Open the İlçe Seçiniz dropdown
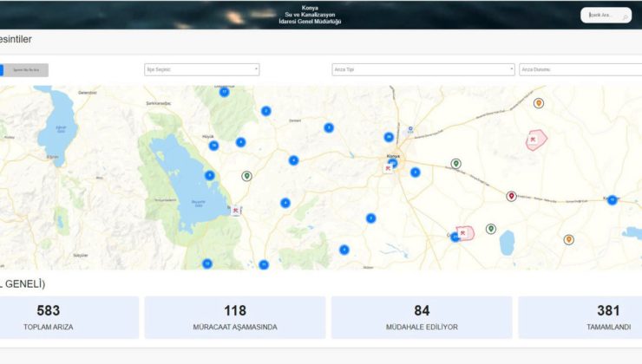 coord(201,70)
